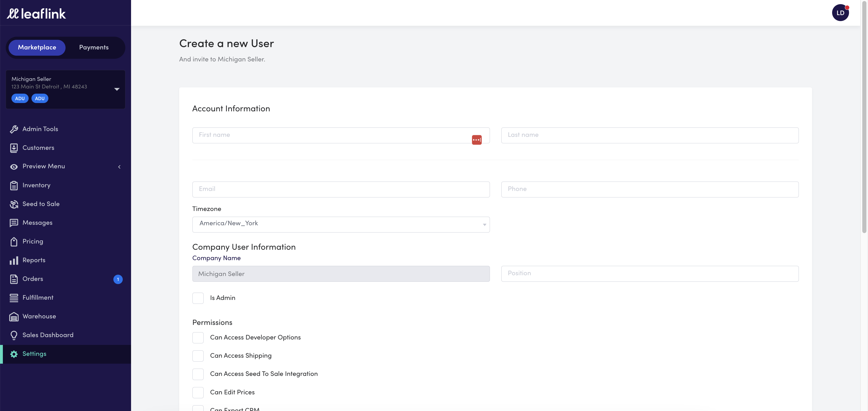Click the Customers contact icon
Screen dimensions: 868x411
pos(14,148)
